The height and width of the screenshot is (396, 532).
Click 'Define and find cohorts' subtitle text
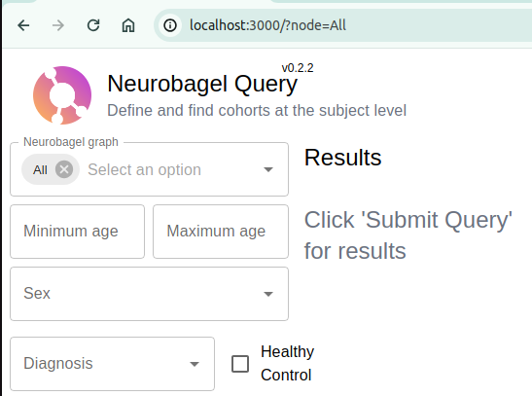tap(257, 111)
